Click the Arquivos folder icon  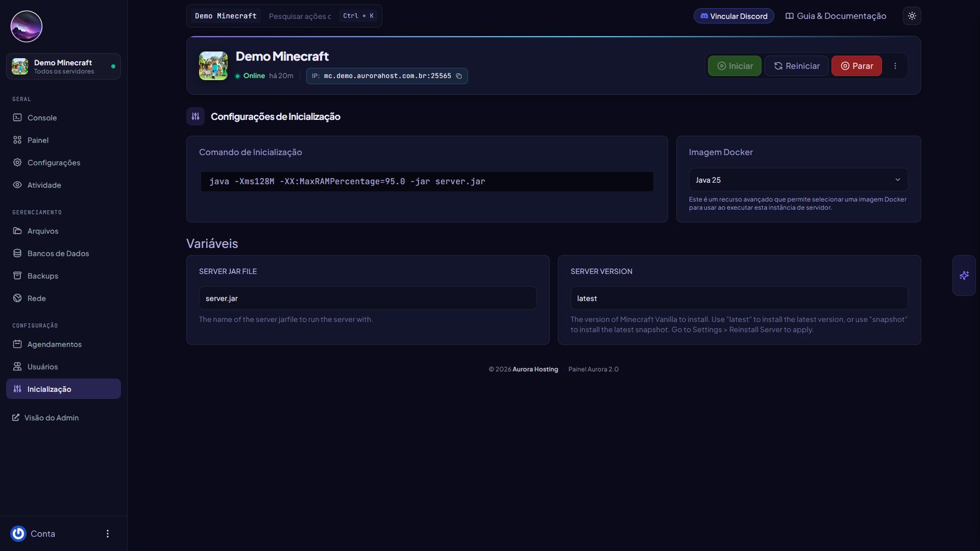(17, 231)
